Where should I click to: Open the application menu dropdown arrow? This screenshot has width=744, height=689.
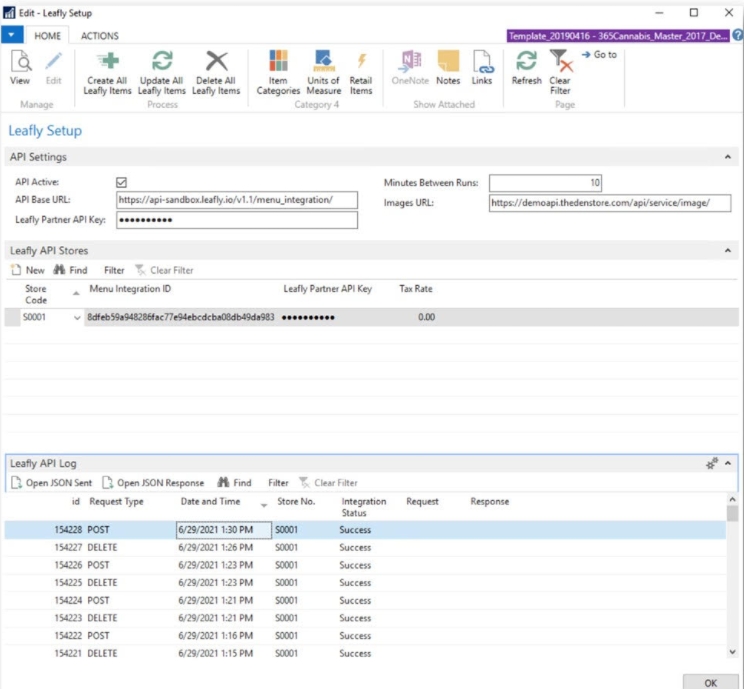click(12, 35)
